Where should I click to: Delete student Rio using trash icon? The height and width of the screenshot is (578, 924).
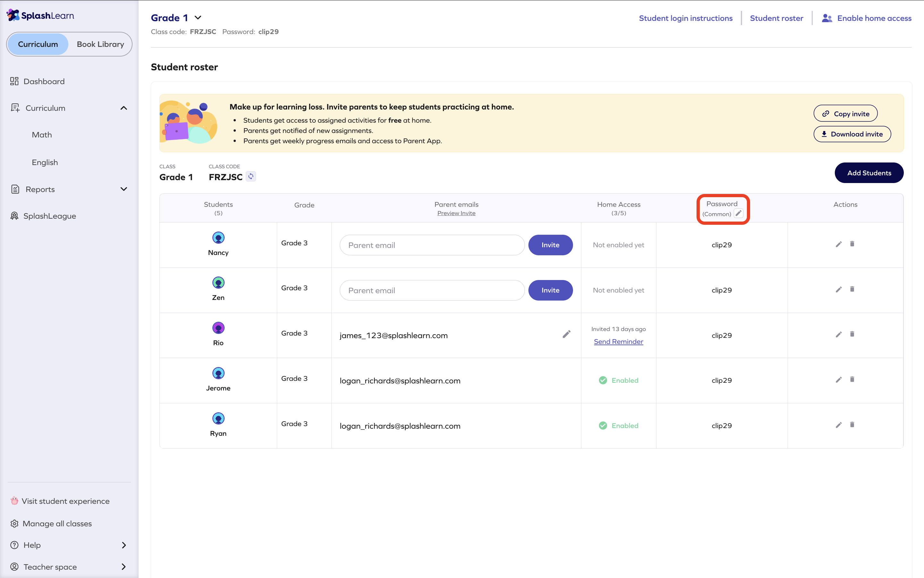click(x=852, y=334)
